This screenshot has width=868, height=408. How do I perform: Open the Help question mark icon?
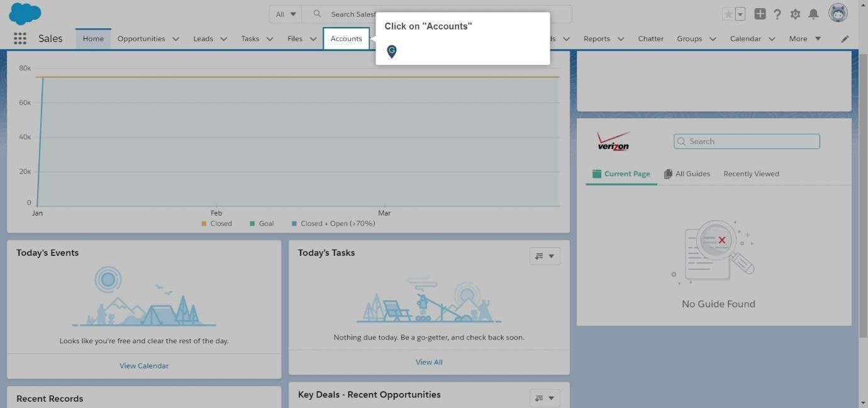[x=777, y=14]
